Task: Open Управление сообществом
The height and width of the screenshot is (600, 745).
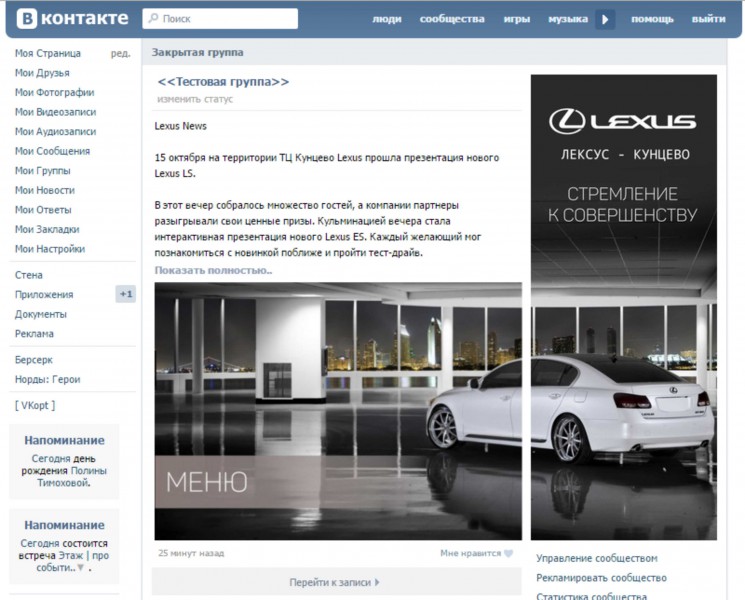Action: 597,558
